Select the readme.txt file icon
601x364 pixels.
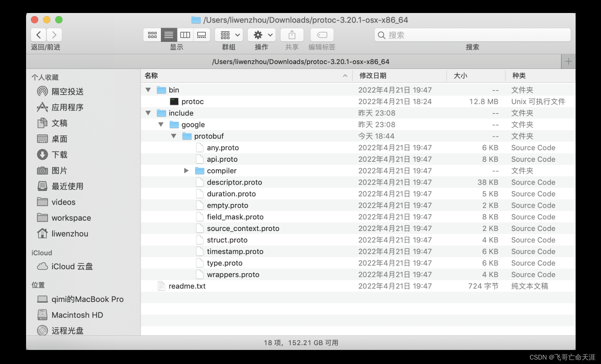tap(161, 286)
